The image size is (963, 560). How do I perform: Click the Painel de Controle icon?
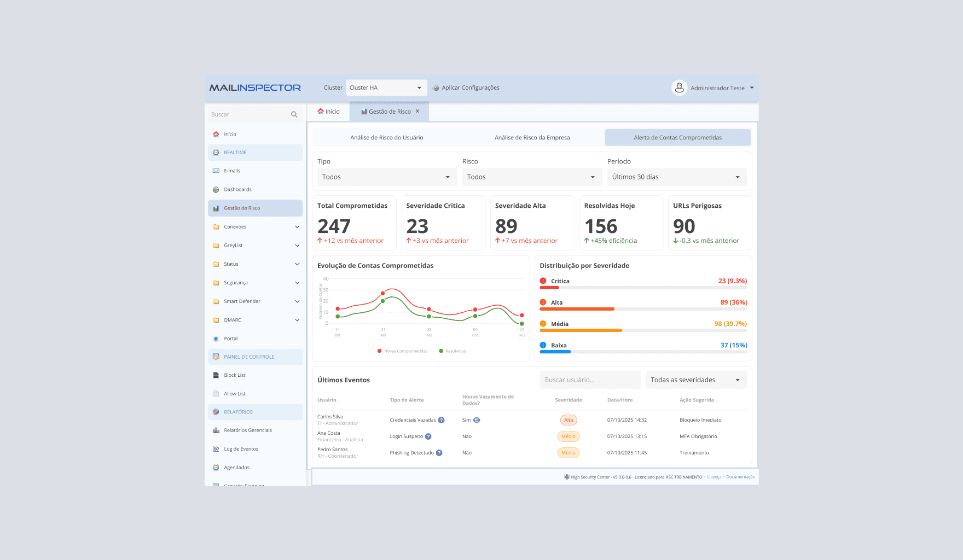pyautogui.click(x=216, y=357)
